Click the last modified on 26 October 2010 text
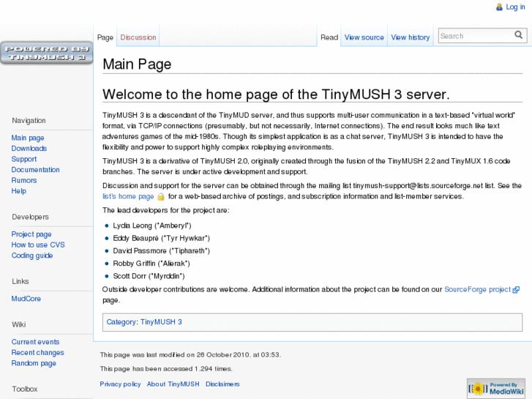Screen dimensions: 532x399 190,355
